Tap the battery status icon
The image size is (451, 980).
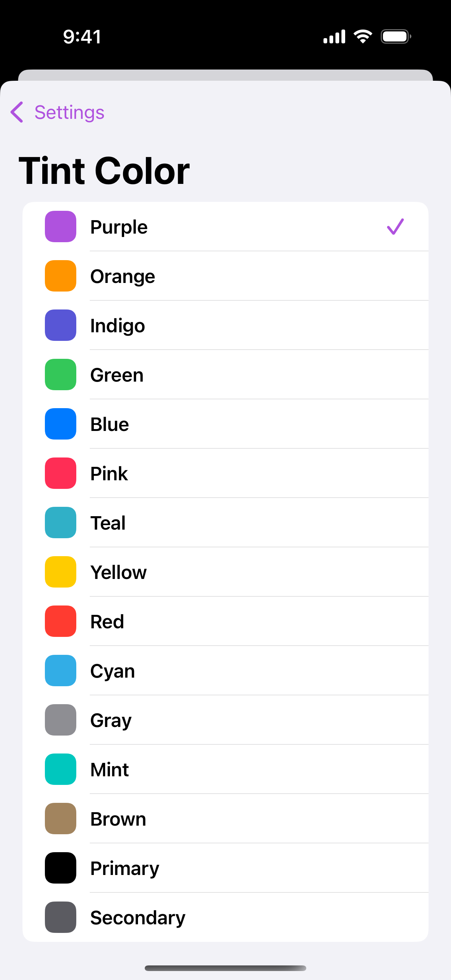click(396, 37)
